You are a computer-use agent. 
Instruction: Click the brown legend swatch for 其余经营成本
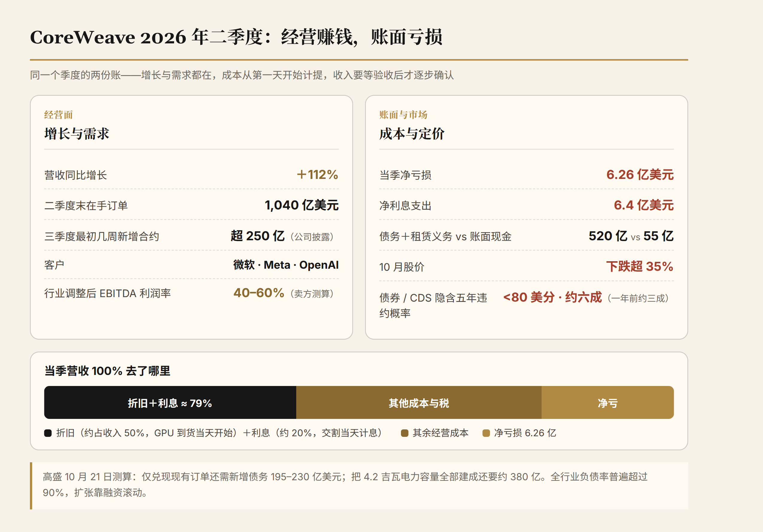tap(405, 433)
